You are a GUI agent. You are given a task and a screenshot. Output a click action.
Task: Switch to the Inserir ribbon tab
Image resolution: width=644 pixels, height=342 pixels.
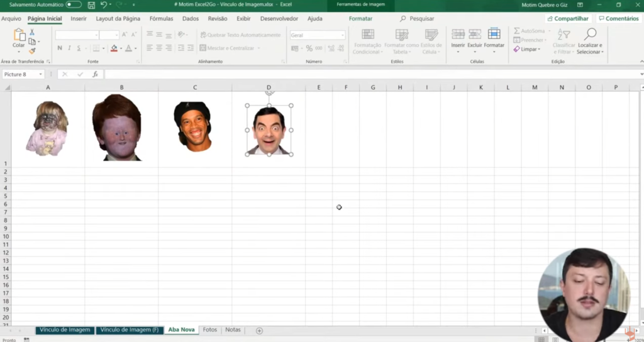pyautogui.click(x=79, y=18)
